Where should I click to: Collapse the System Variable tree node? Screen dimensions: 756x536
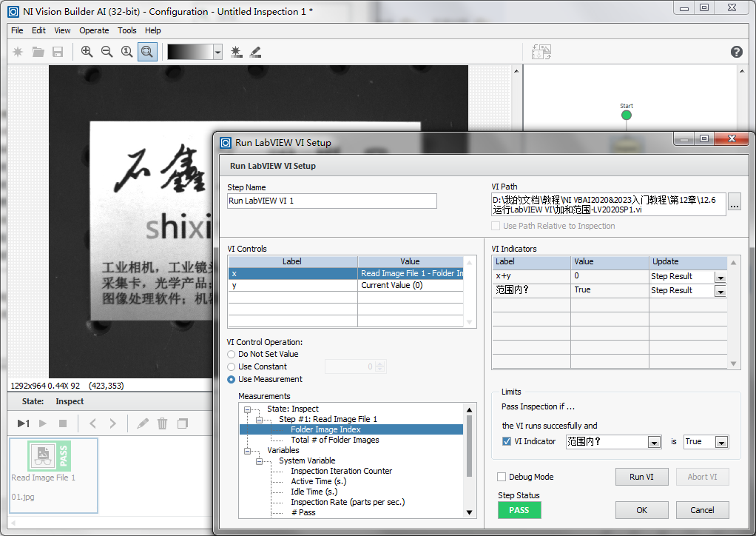pos(260,461)
